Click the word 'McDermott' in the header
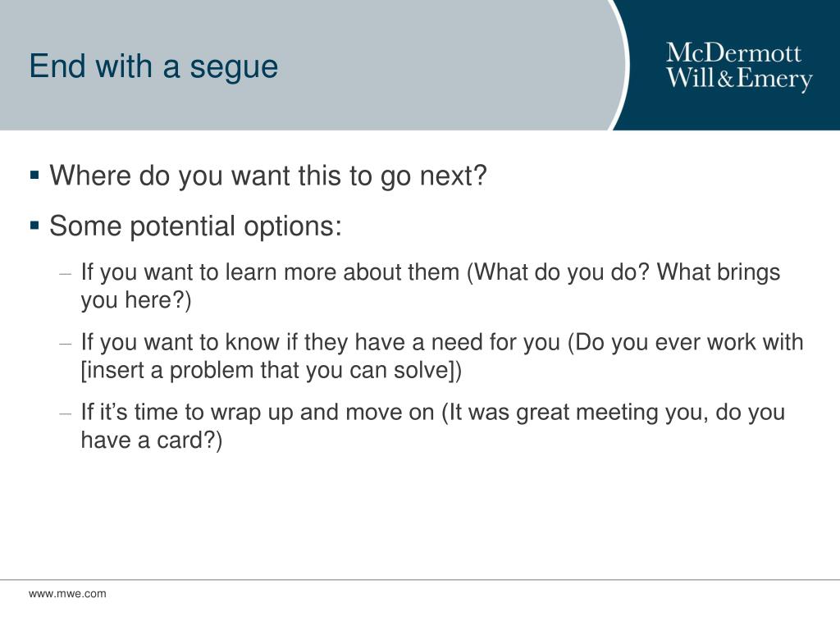 pos(734,53)
